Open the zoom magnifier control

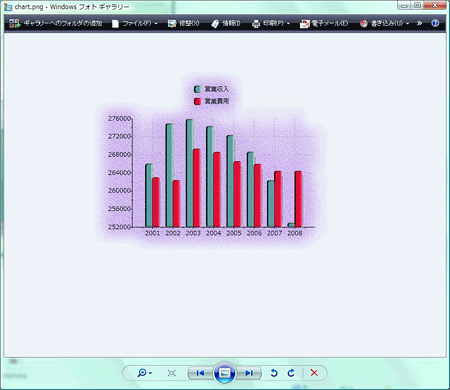pos(145,373)
